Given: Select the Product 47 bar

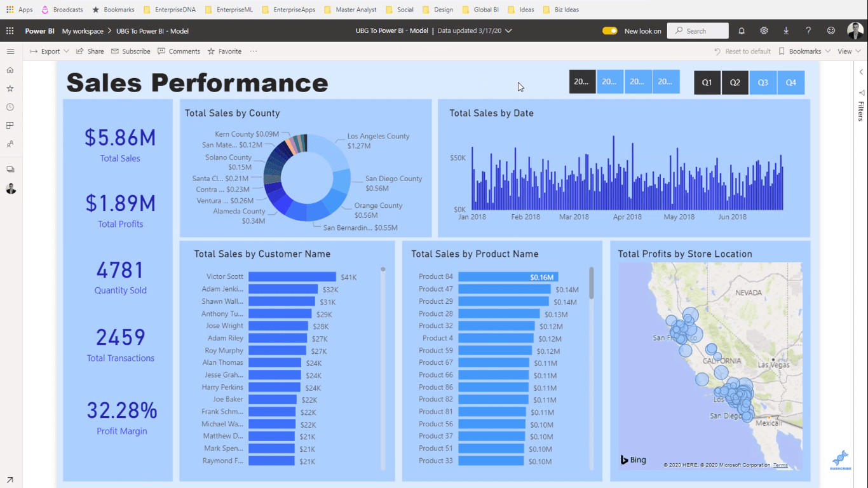Looking at the screenshot, I should coord(505,289).
